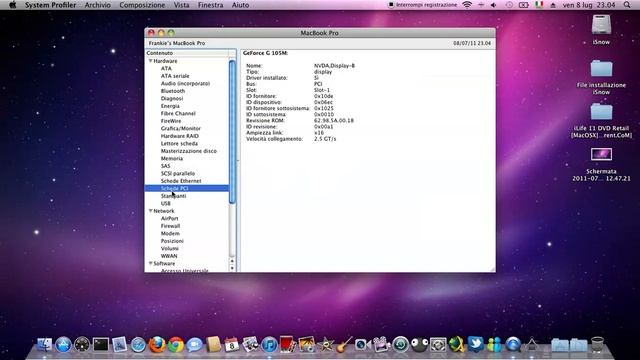
Task: Launch Terminal from the dock
Action: [x=101, y=345]
